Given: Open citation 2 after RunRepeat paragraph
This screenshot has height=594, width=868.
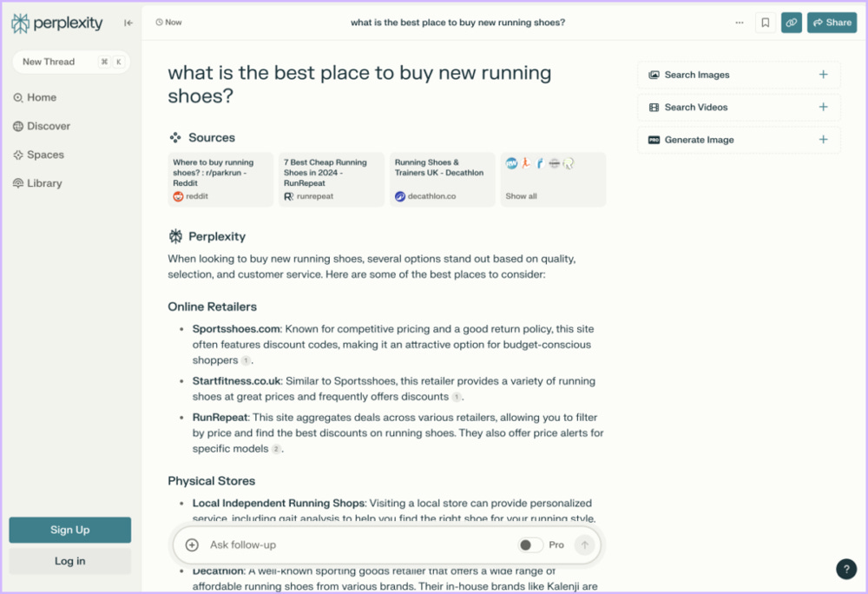Looking at the screenshot, I should (x=276, y=449).
